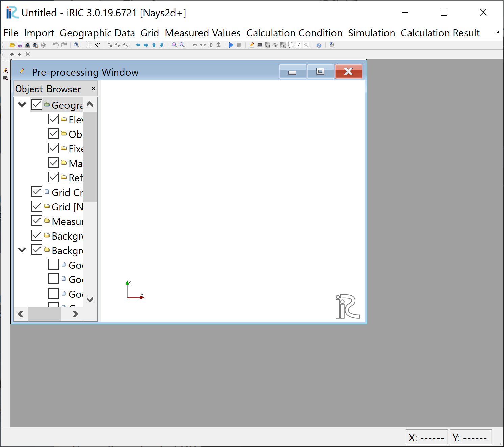Copy snapshot to clipboard icon
The height and width of the screenshot is (447, 504).
(x=35, y=45)
